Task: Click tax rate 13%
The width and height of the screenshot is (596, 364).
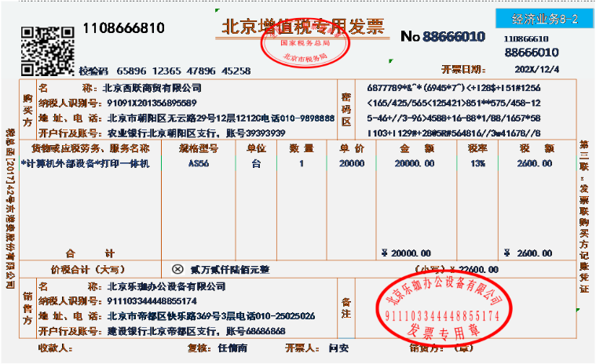Action: (x=477, y=164)
